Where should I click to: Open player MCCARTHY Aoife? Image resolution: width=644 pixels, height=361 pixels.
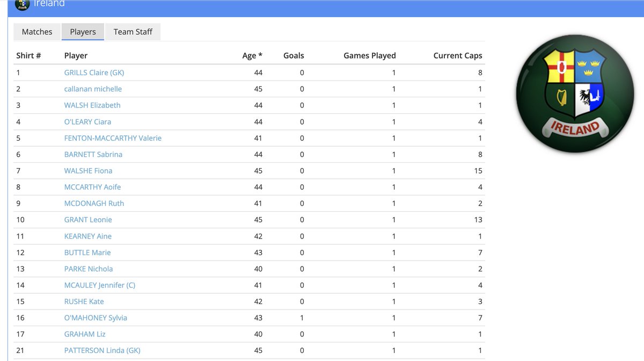92,187
